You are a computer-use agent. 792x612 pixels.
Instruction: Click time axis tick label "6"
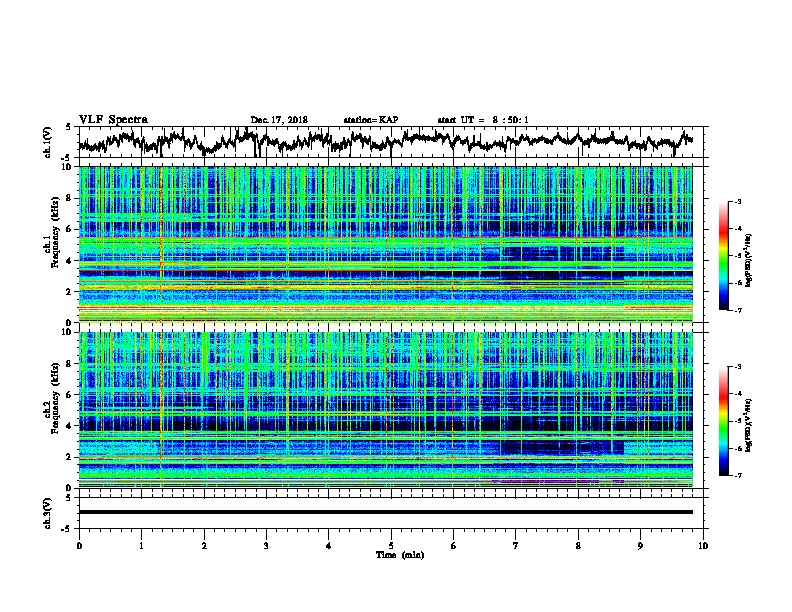454,546
